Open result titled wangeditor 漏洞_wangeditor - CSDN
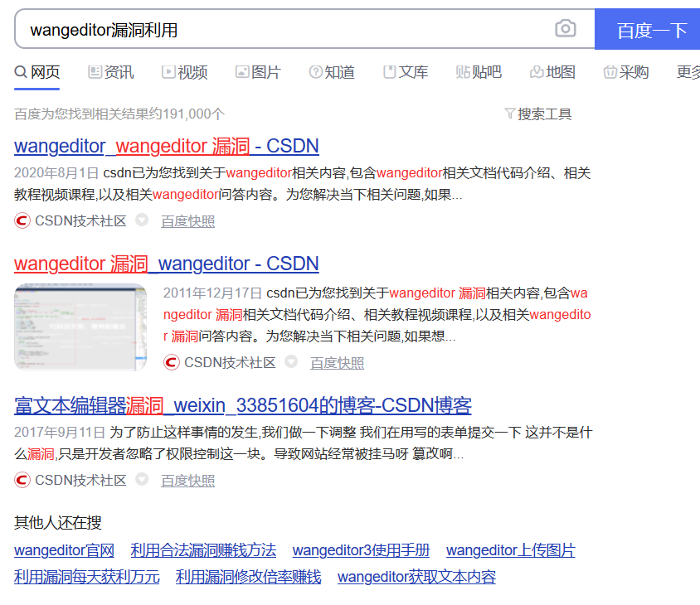This screenshot has width=700, height=605. pyautogui.click(x=167, y=264)
